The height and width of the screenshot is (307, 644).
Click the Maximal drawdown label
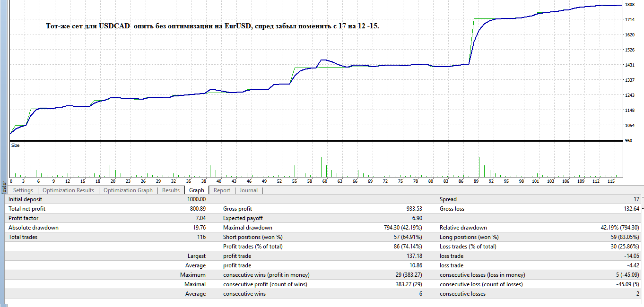[247, 228]
